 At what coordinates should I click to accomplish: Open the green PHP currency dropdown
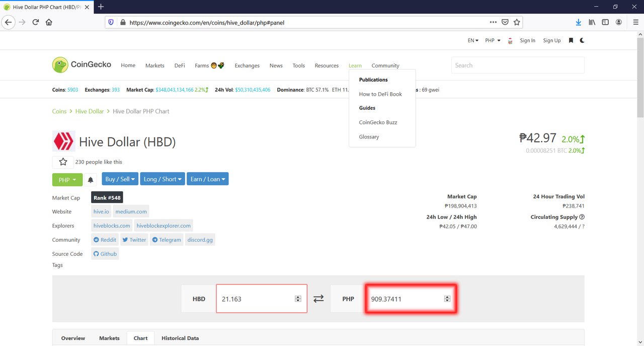coord(67,179)
